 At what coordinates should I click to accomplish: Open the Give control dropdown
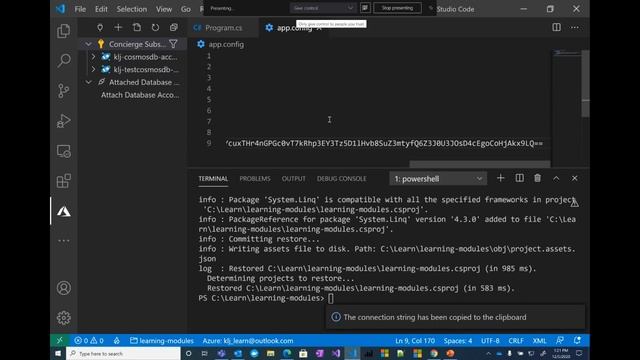click(x=323, y=8)
